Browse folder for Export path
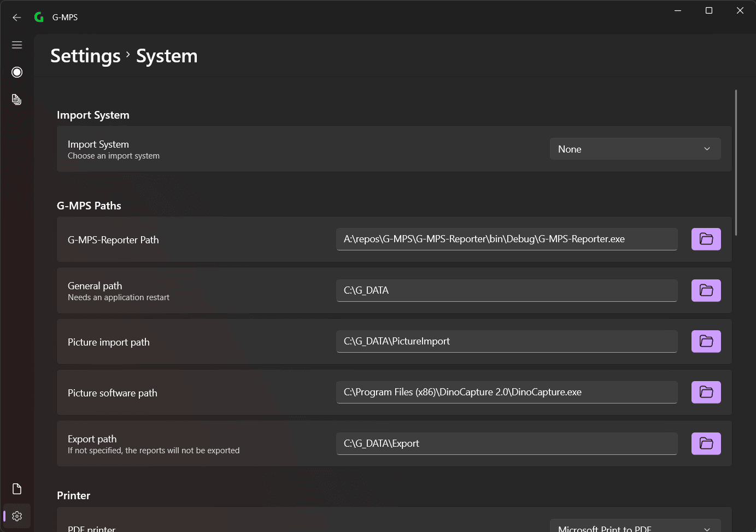Image resolution: width=756 pixels, height=532 pixels. (706, 443)
